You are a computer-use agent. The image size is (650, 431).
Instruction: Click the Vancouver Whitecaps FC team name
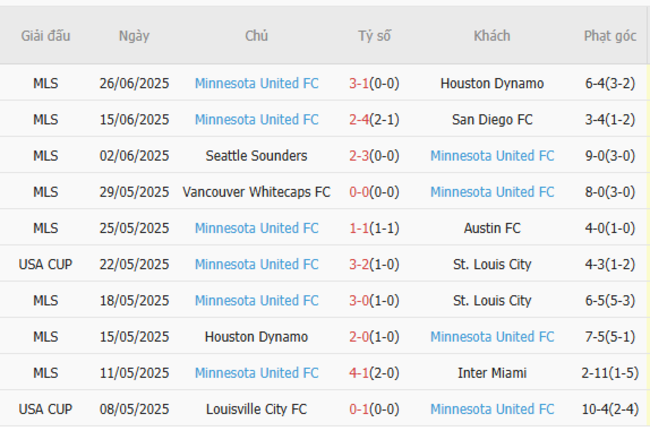[256, 192]
